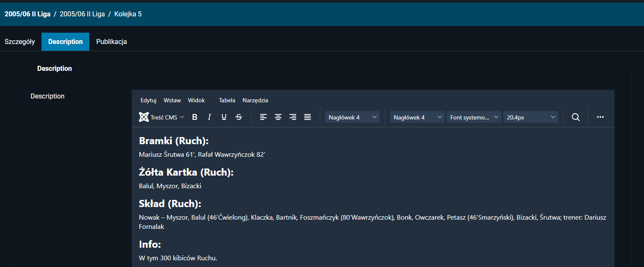Open the Edytuj menu
The height and width of the screenshot is (267, 644).
[149, 100]
